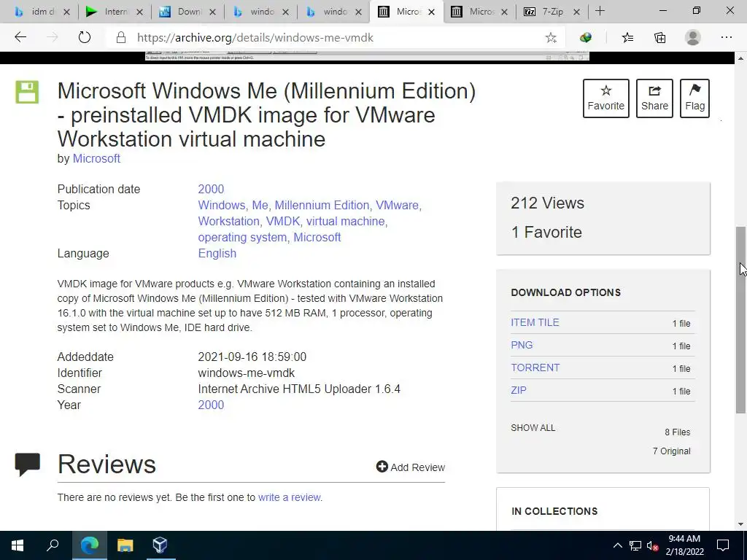Open the Microsoft author link
The image size is (747, 560).
pos(96,158)
